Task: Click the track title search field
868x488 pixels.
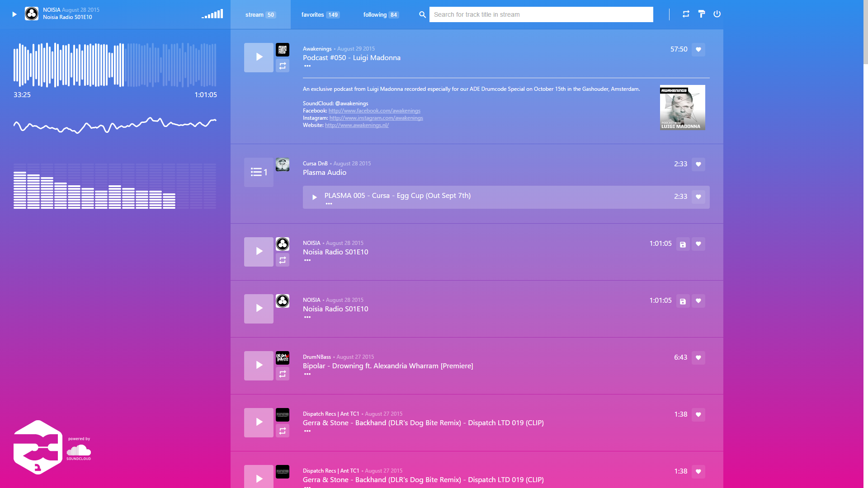Action: pos(541,14)
